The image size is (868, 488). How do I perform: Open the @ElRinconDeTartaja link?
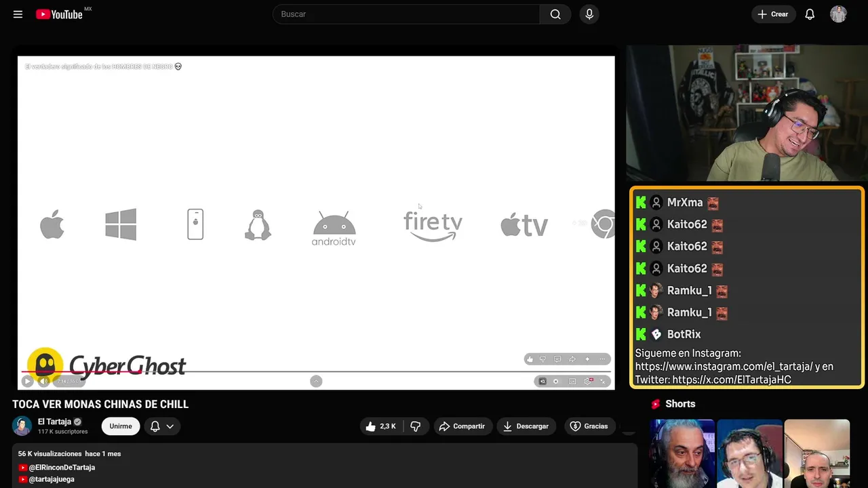tap(62, 468)
